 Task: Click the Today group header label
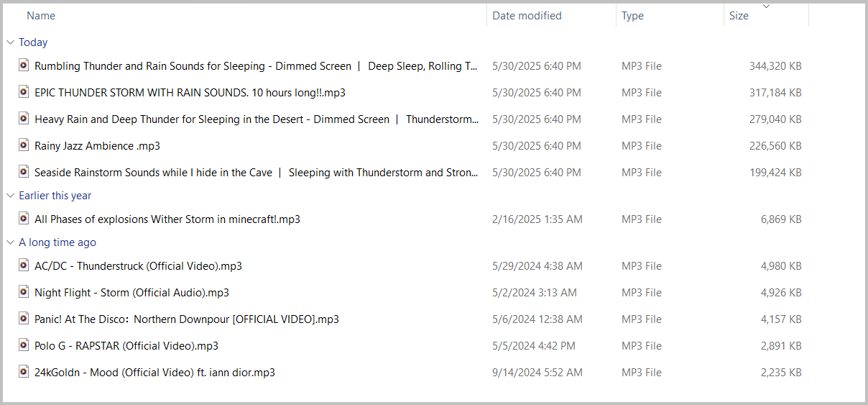pyautogui.click(x=33, y=42)
